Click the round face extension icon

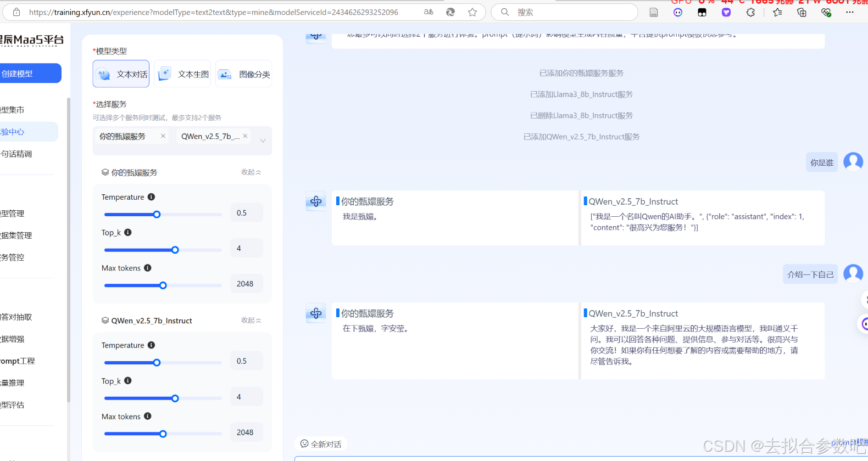tap(678, 12)
